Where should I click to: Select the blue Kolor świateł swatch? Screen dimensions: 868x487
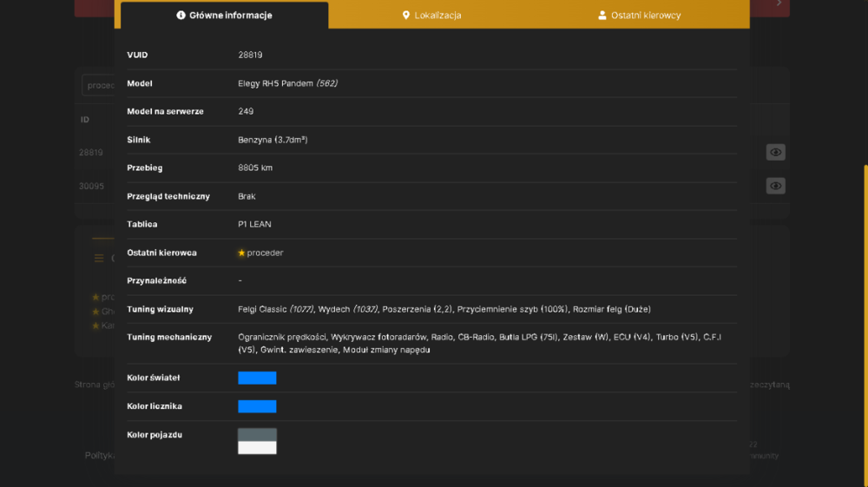257,378
